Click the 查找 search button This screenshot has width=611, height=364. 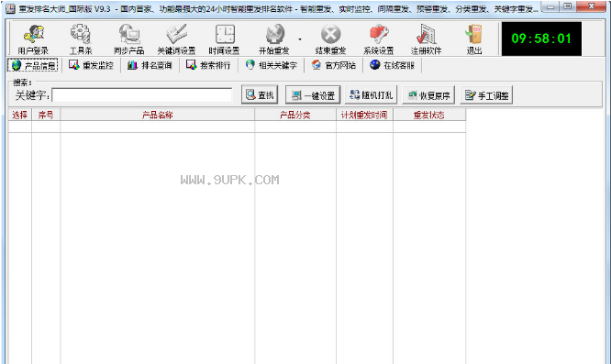[260, 94]
